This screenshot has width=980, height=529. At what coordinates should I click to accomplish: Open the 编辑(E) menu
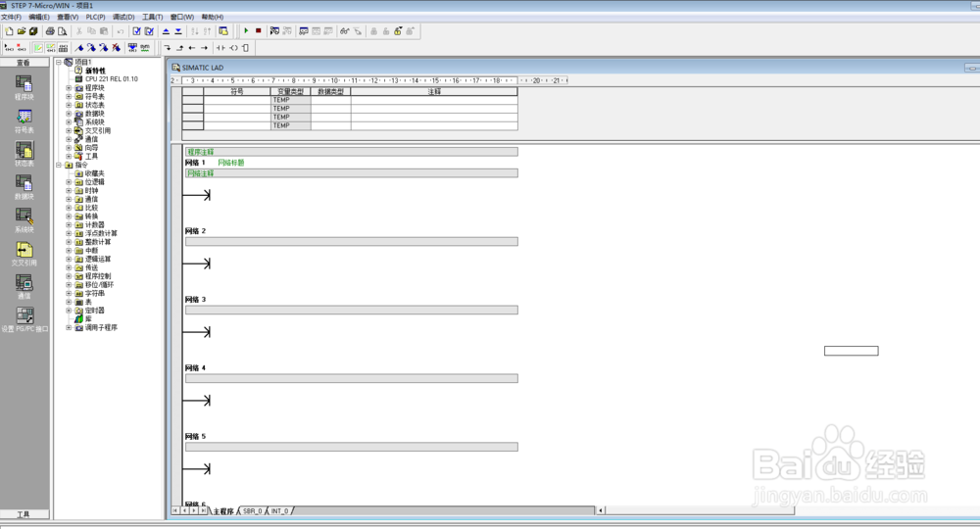[x=39, y=17]
